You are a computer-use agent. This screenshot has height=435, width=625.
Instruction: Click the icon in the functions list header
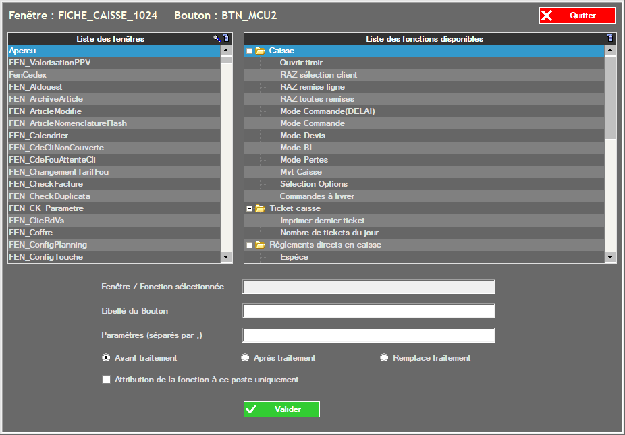(611, 38)
